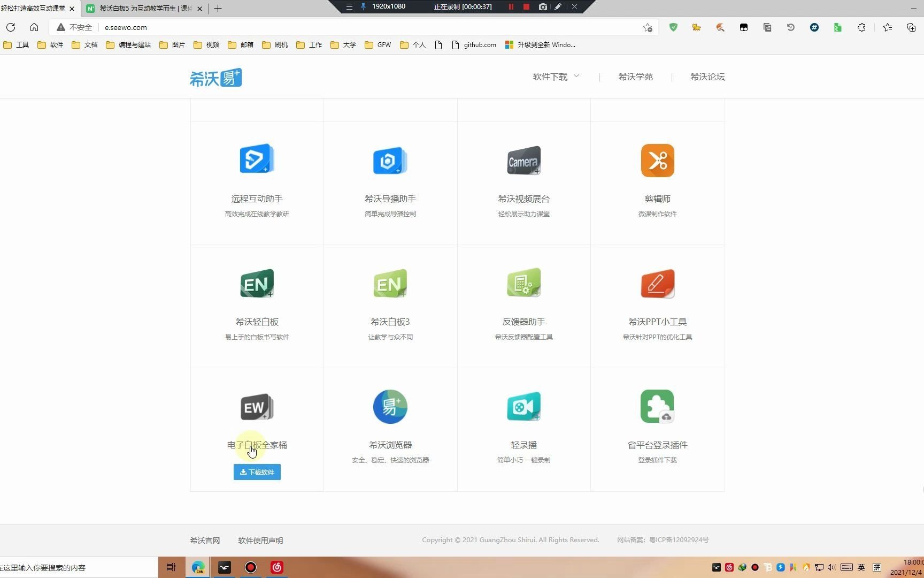Screen dimensions: 924x578
Task: Click the 希沃浏览器 product title
Action: point(390,445)
